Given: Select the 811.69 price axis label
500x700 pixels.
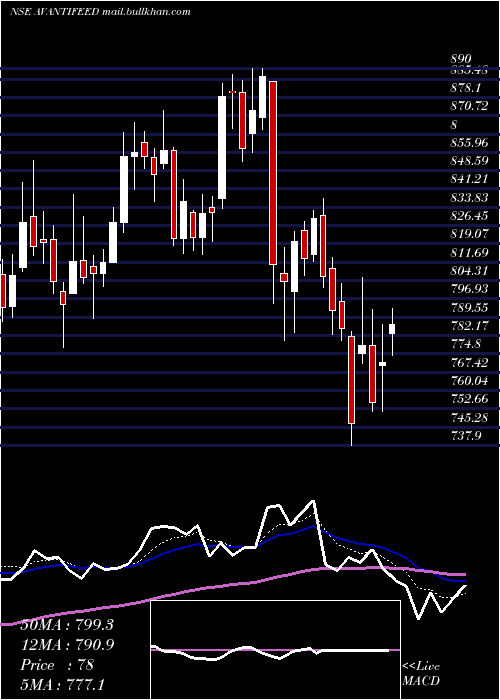Looking at the screenshot, I should [x=469, y=253].
